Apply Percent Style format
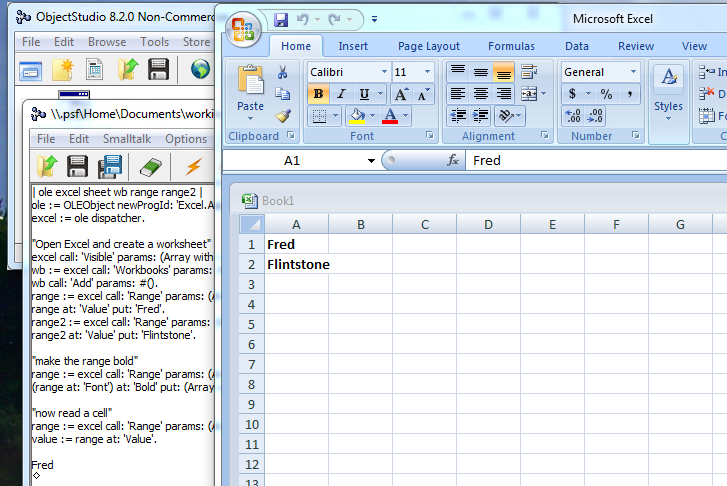727x486 pixels. coord(606,94)
